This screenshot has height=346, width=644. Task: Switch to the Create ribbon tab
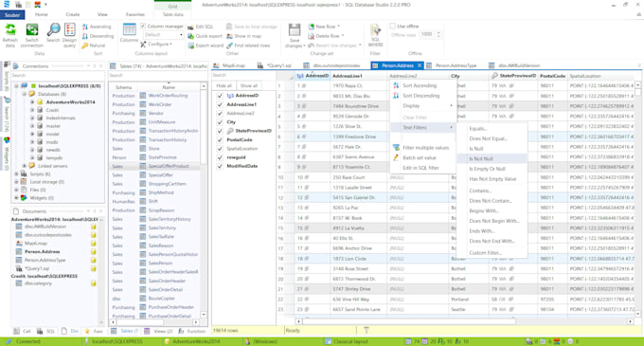[73, 14]
